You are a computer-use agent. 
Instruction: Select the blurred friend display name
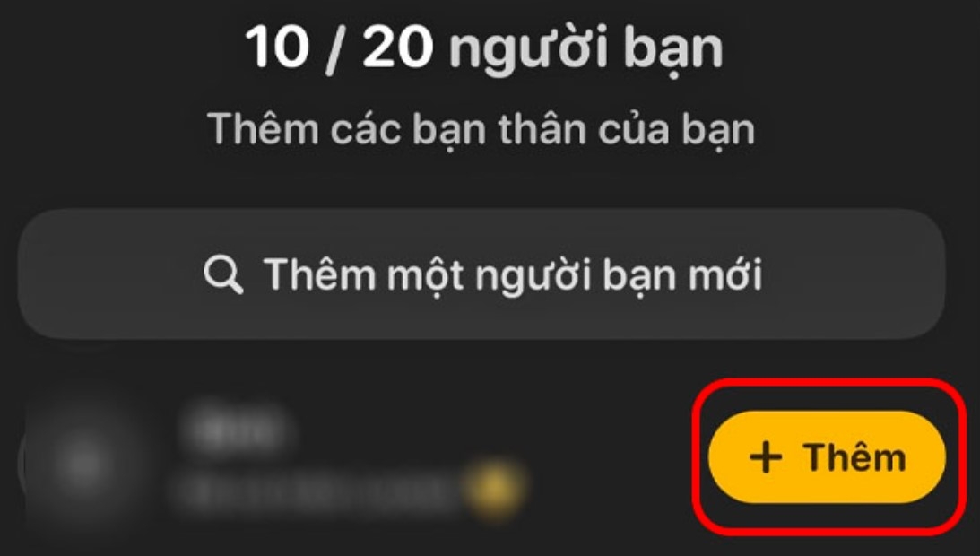pos(236,428)
